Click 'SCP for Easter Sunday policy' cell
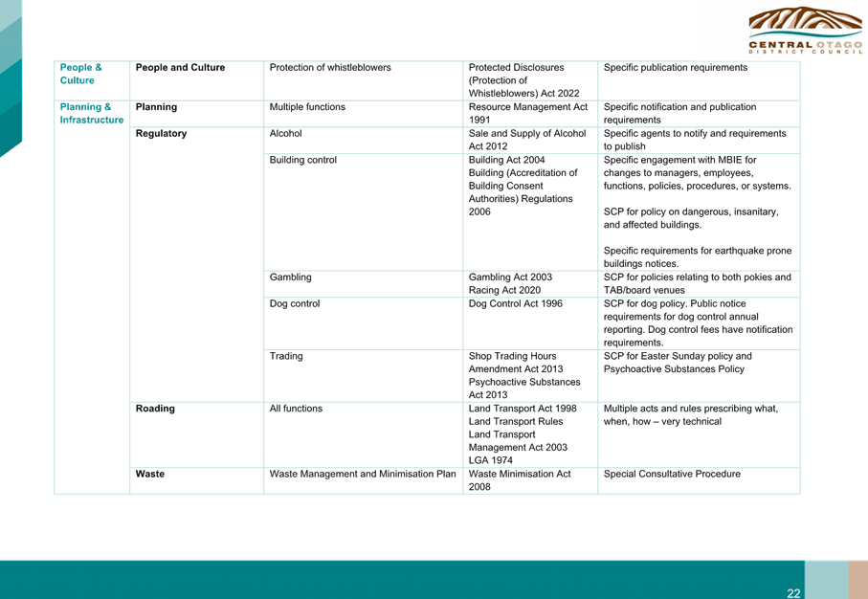Screen dimensions: 868x599 point(700,376)
